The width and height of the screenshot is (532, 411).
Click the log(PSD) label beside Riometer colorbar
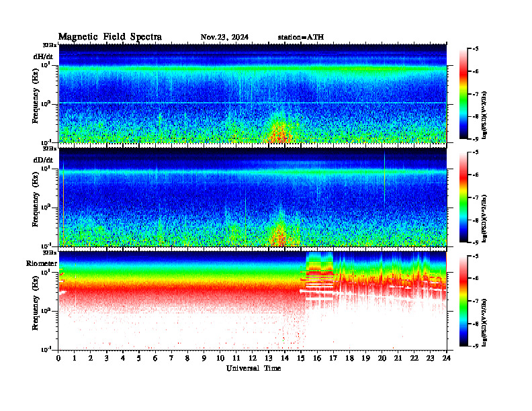point(484,322)
